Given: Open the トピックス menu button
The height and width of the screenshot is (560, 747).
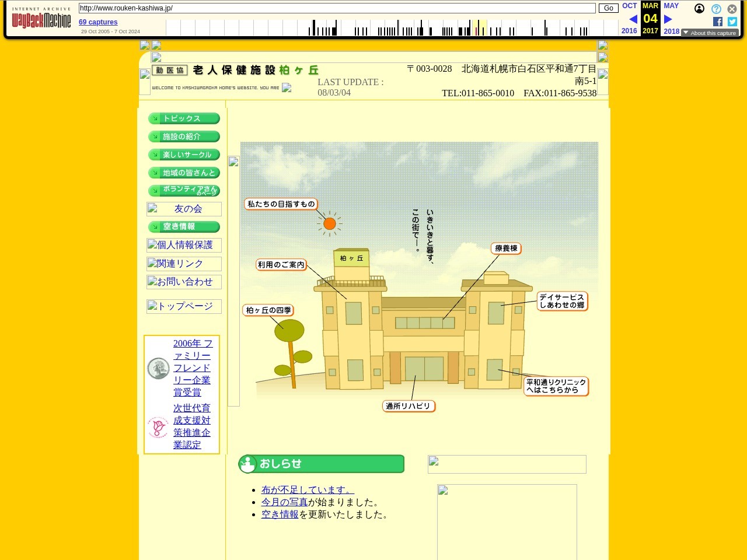Looking at the screenshot, I should (x=184, y=118).
